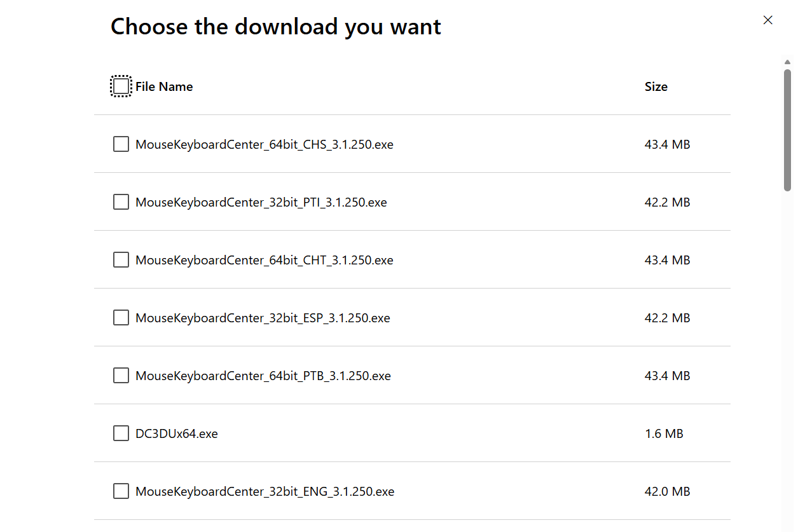This screenshot has width=798, height=532.
Task: Close the download chooser dialog
Action: pyautogui.click(x=767, y=20)
